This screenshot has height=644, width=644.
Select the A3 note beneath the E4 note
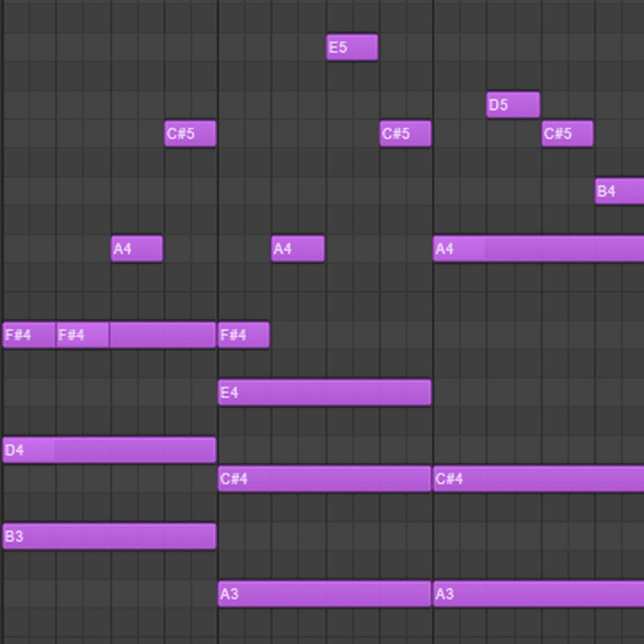(324, 594)
